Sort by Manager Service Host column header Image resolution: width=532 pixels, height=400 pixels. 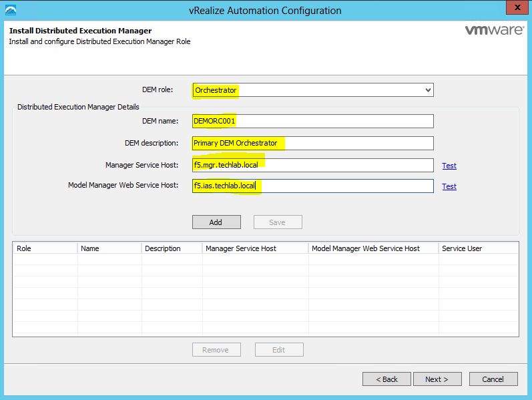pos(255,248)
